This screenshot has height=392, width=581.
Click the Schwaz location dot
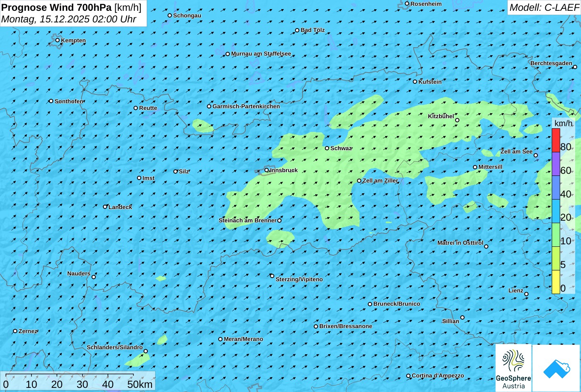[327, 148]
